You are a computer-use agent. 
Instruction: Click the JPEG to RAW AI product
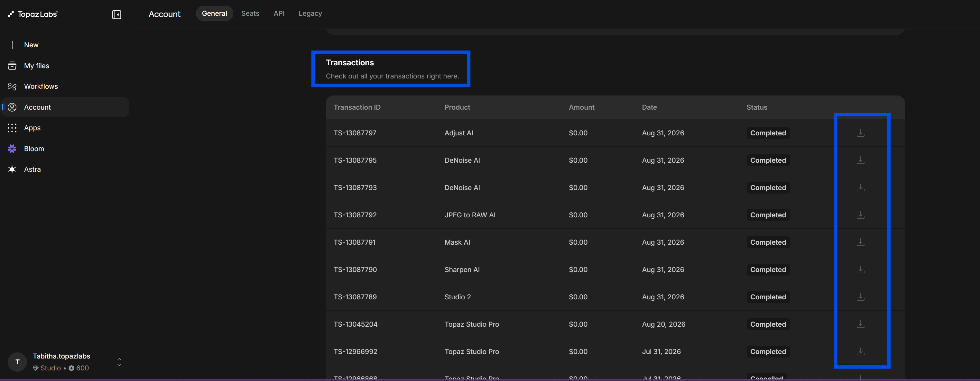click(x=470, y=215)
